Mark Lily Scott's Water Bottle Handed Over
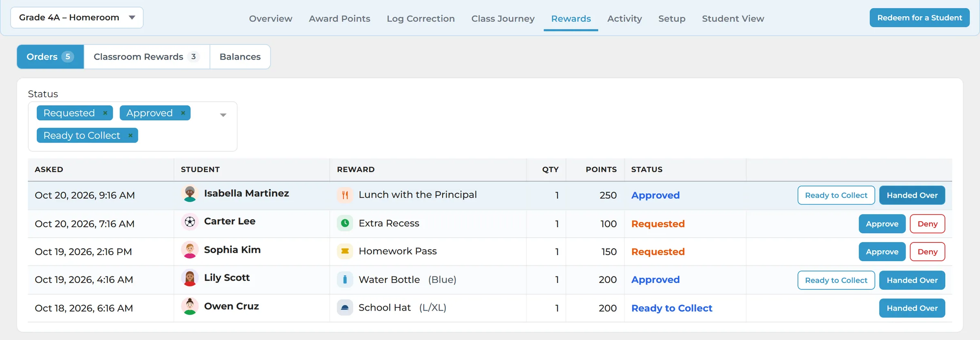Image resolution: width=980 pixels, height=340 pixels. click(x=912, y=280)
